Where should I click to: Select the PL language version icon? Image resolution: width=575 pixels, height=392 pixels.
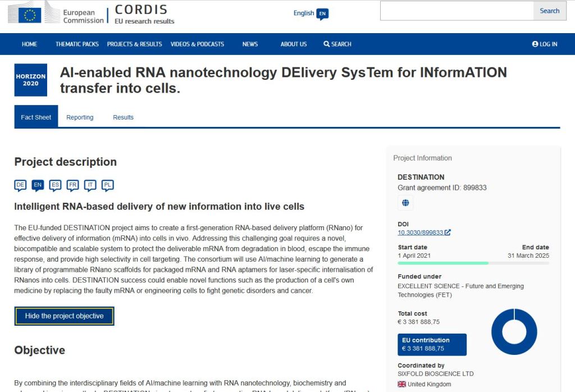(x=107, y=185)
